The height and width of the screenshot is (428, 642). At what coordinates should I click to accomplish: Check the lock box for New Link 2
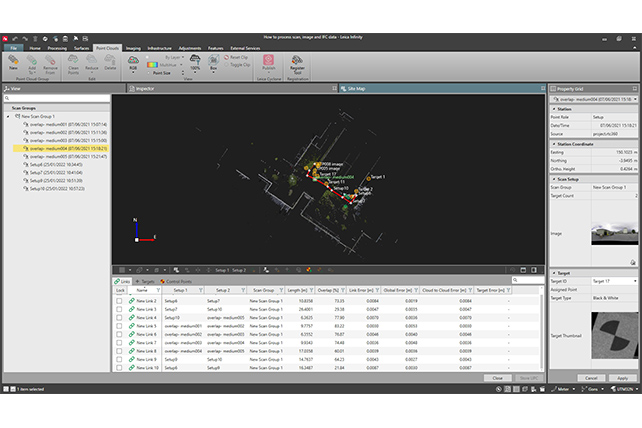pyautogui.click(x=118, y=300)
